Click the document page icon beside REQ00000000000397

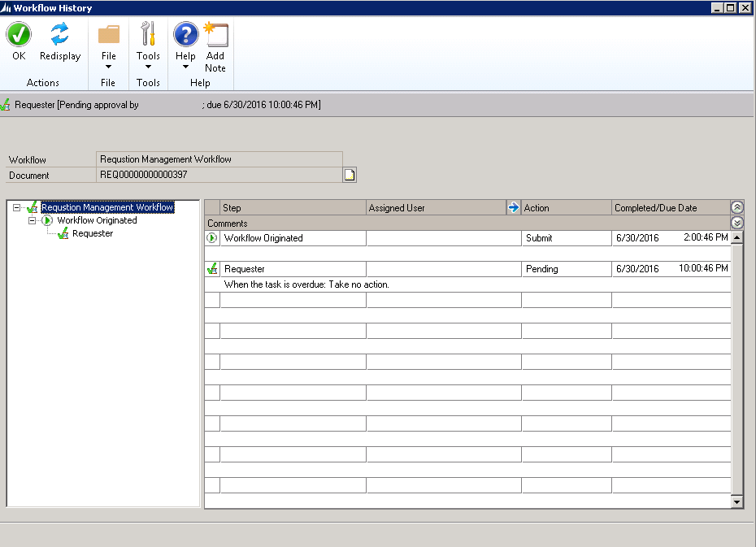point(350,175)
